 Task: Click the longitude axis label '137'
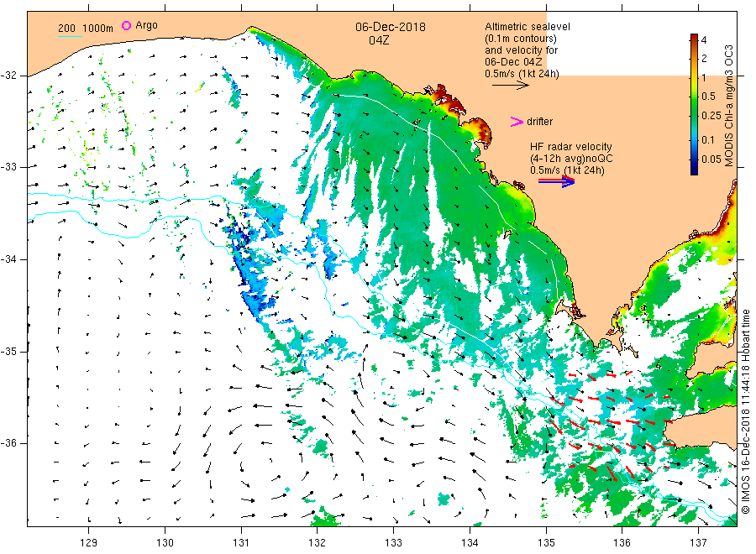698,543
